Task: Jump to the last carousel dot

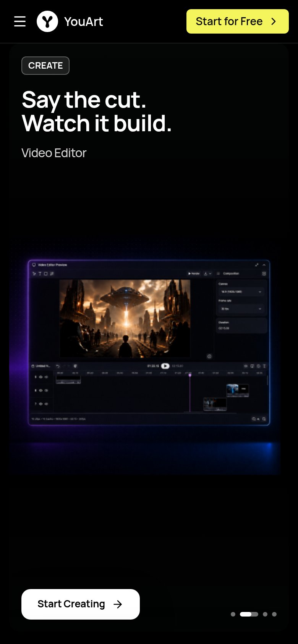Action: 274,614
